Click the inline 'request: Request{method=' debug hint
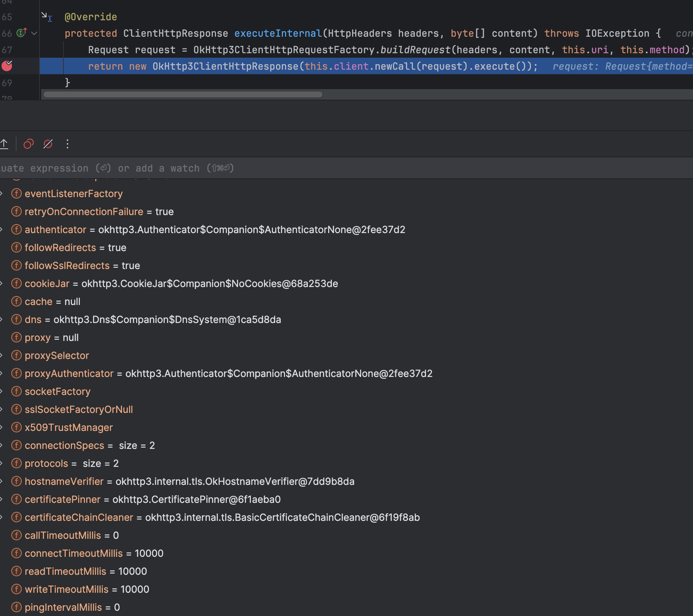This screenshot has height=616, width=693. [622, 66]
